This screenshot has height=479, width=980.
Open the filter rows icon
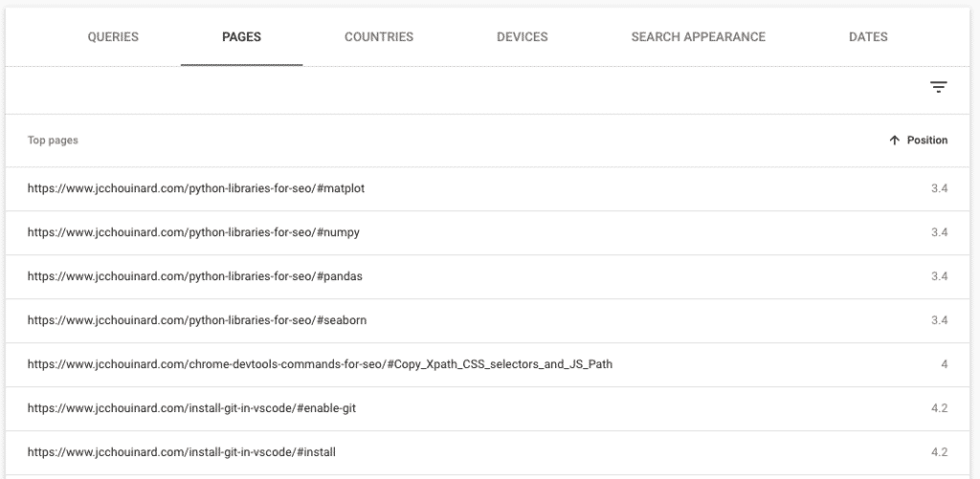[x=938, y=87]
